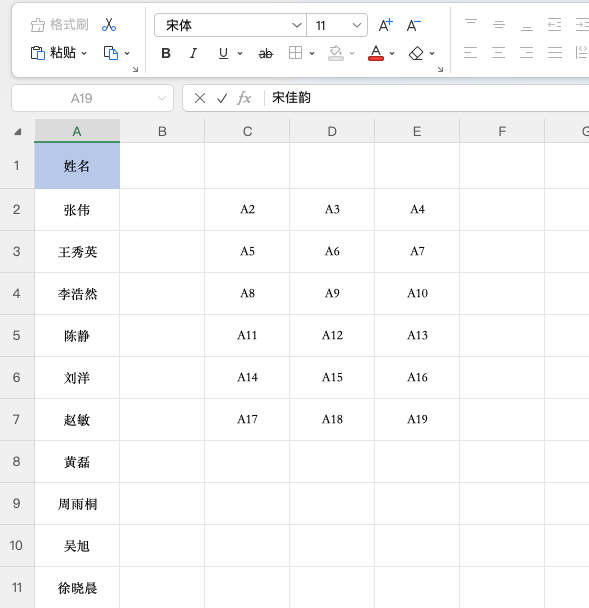Screen dimensions: 589x608
Task: Click the Decrease Indent icon
Action: tap(554, 25)
